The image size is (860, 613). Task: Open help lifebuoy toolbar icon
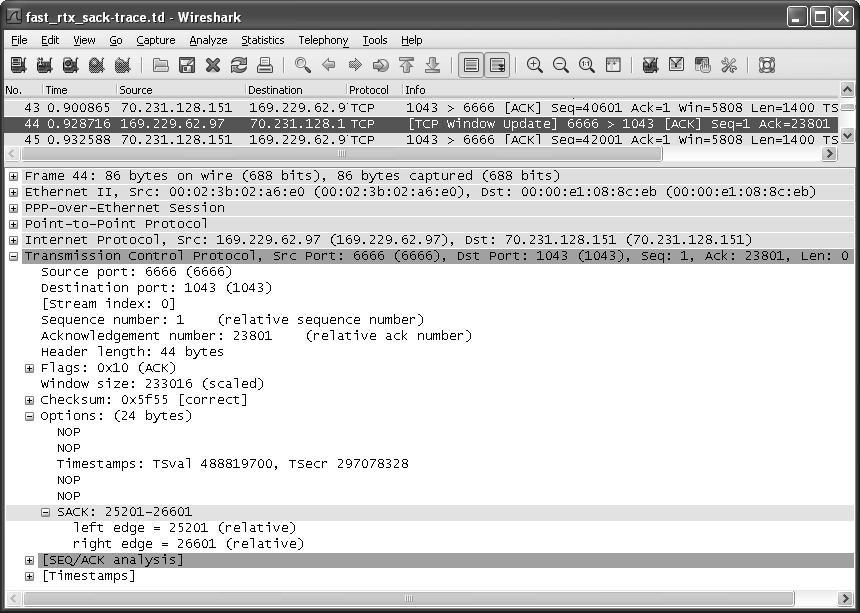click(x=766, y=65)
